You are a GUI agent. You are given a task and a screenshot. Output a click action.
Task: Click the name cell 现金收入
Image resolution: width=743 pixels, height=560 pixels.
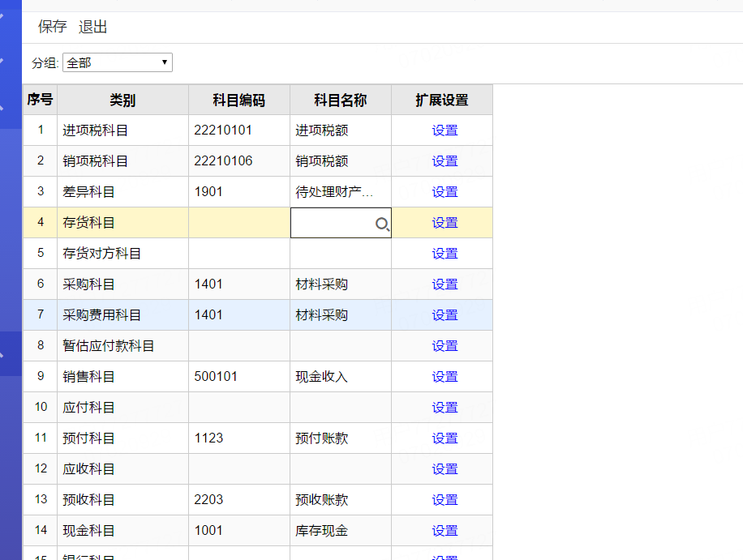(x=341, y=376)
